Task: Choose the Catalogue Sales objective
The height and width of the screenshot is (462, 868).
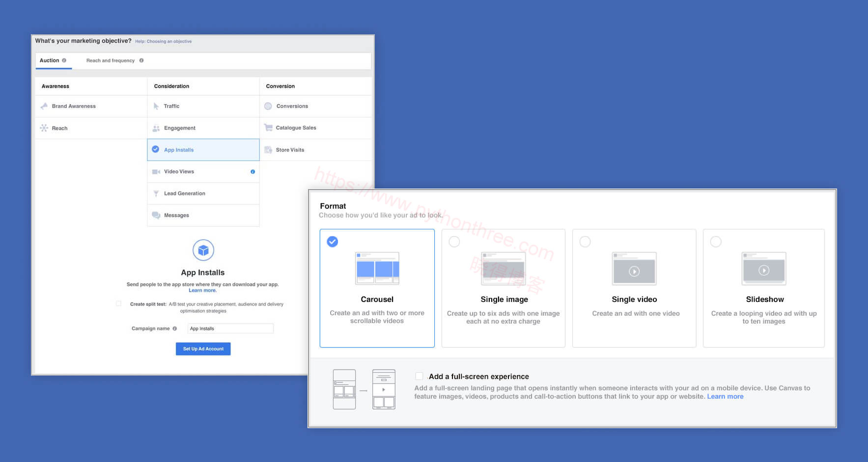Action: pos(315,128)
